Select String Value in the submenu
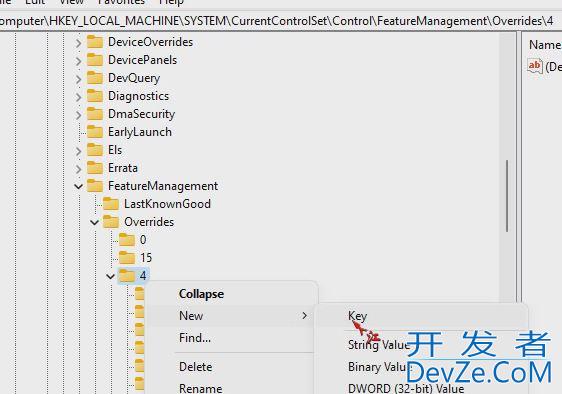 pyautogui.click(x=379, y=345)
